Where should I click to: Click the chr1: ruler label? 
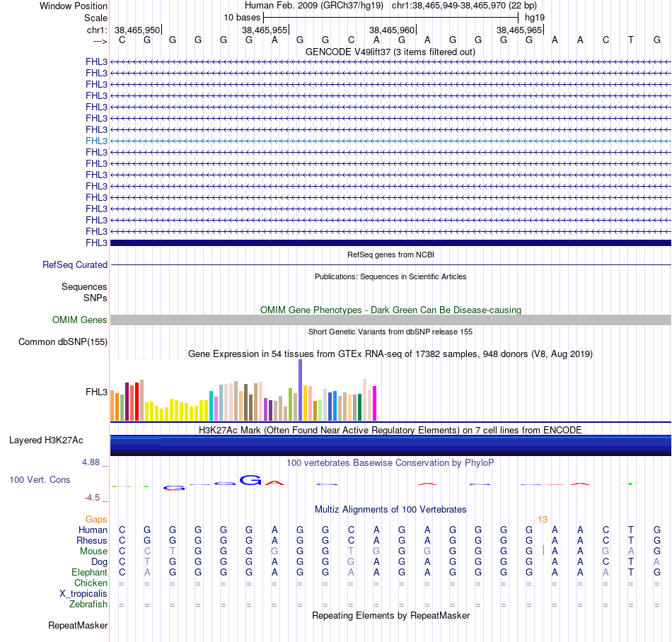[x=97, y=30]
